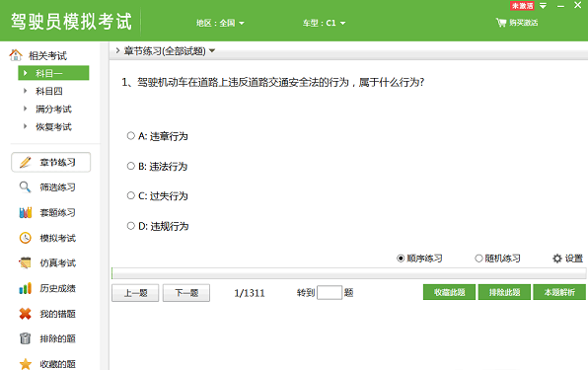Open 章节练习 in sidebar
This screenshot has width=588, height=370.
pyautogui.click(x=51, y=163)
